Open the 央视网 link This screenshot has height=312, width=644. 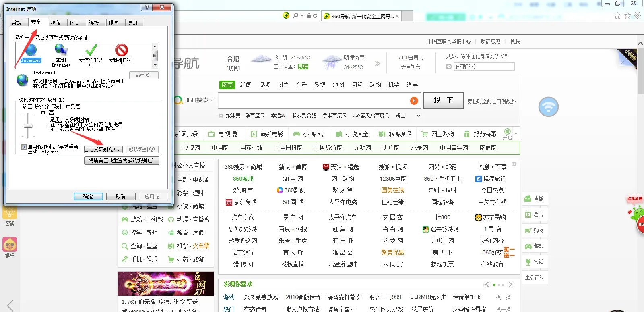pyautogui.click(x=191, y=148)
